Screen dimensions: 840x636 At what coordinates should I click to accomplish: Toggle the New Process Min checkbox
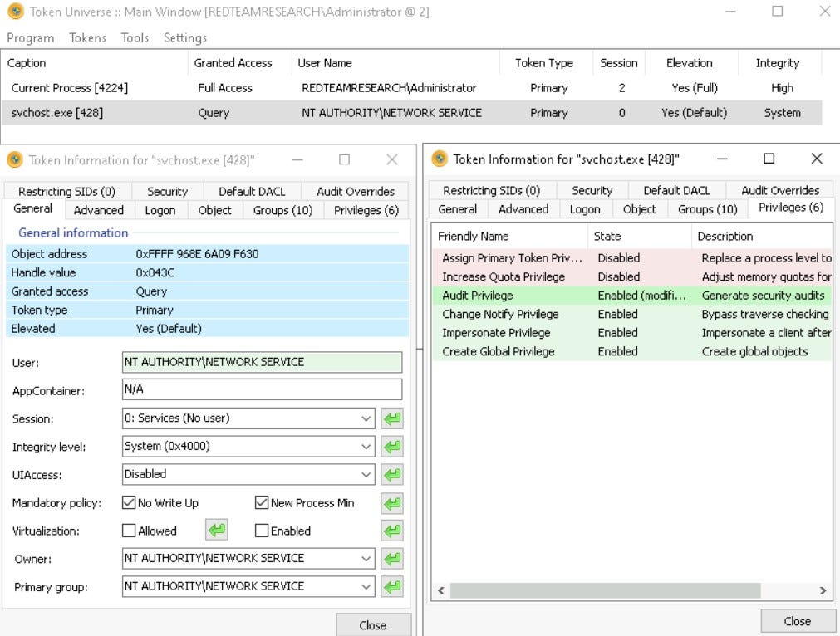pyautogui.click(x=262, y=502)
